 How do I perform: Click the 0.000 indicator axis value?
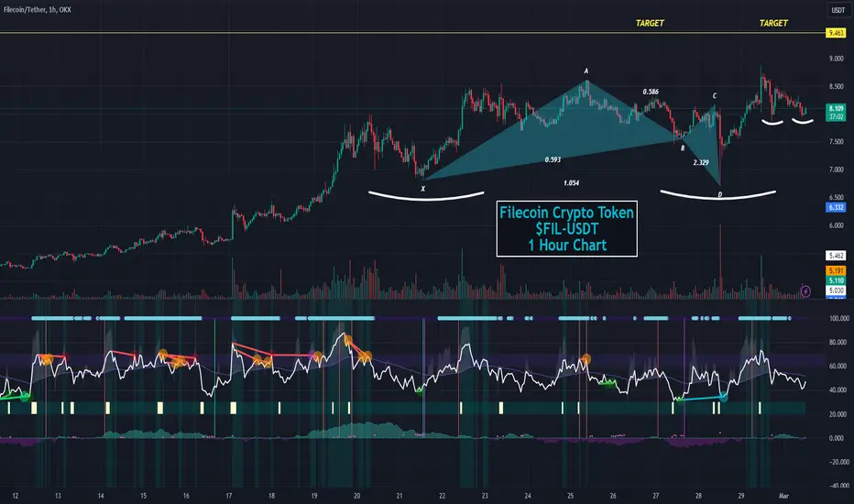point(836,438)
